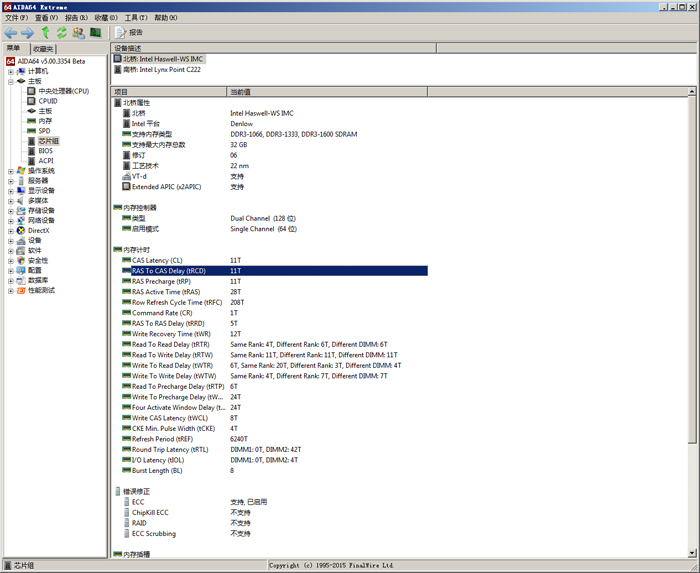Select the RAS Precharge (tRP) row
The image size is (700, 573).
[x=274, y=282]
